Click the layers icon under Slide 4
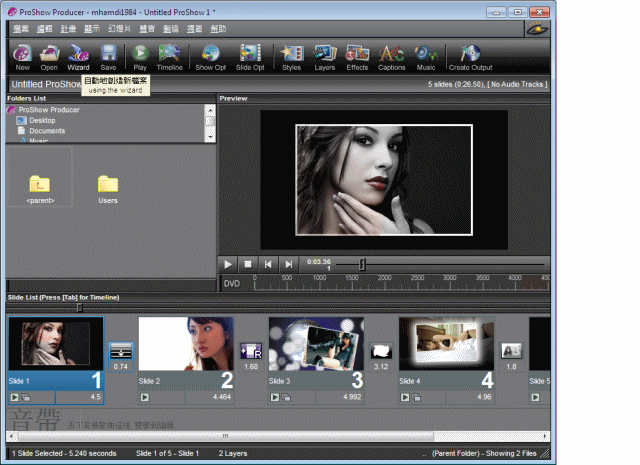Screen dimensions: 640x465 (x=416, y=397)
